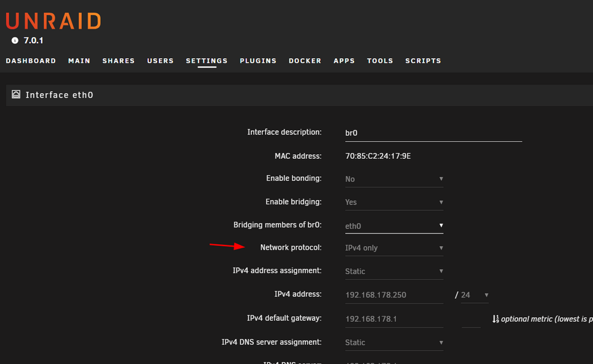
Task: Open the subnet mask /24 dropdown
Action: (x=474, y=295)
